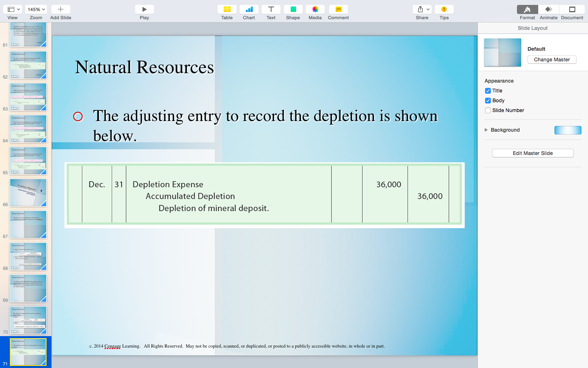
Task: Click the build indicator dots on slide 65
Action: [15, 172]
